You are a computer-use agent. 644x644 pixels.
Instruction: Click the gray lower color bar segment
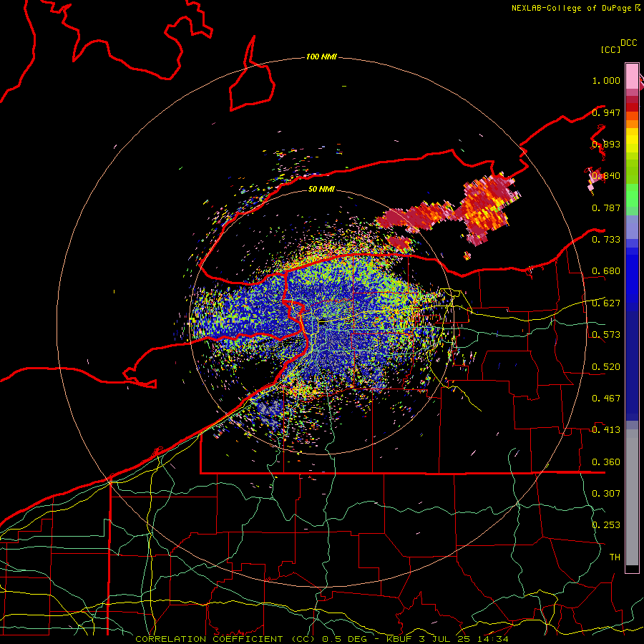[x=632, y=497]
